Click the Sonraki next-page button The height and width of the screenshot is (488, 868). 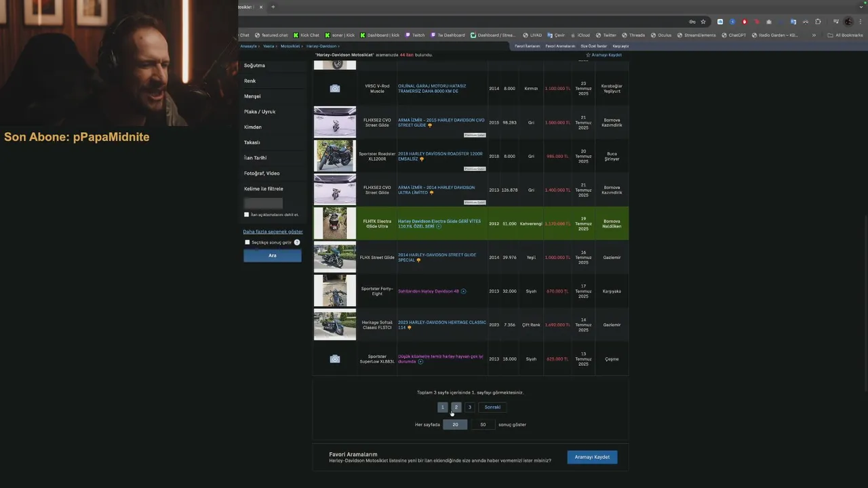(x=492, y=407)
